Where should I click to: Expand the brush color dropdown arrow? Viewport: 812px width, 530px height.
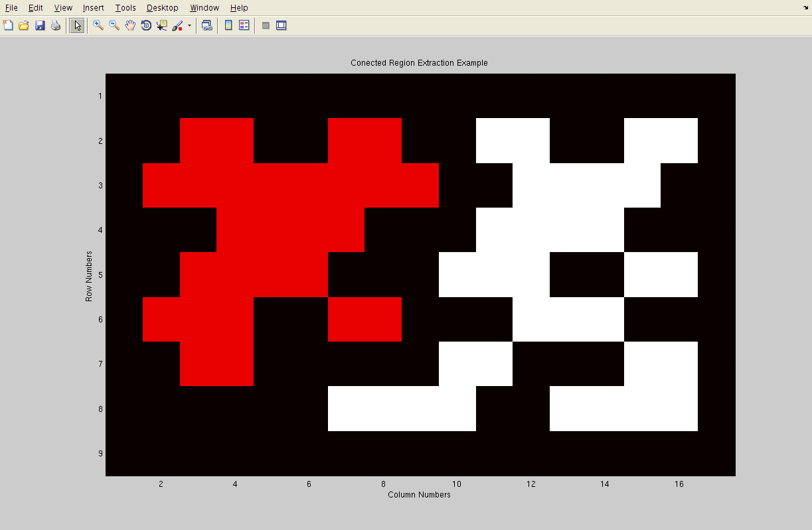click(189, 27)
